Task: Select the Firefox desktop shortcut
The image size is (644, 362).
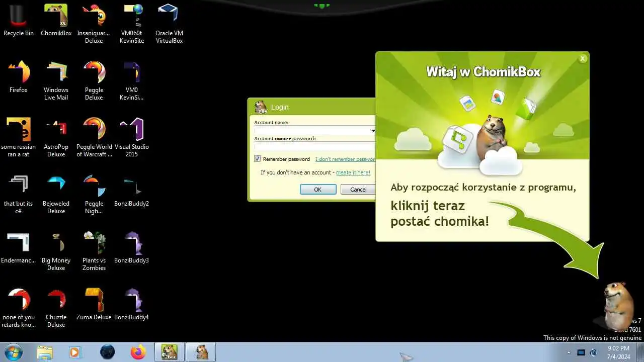Action: 19,77
